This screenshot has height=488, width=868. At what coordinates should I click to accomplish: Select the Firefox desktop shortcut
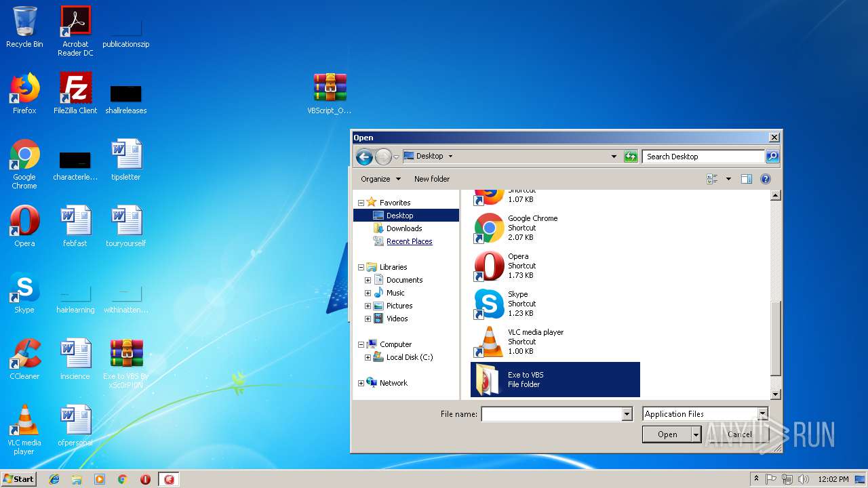24,94
